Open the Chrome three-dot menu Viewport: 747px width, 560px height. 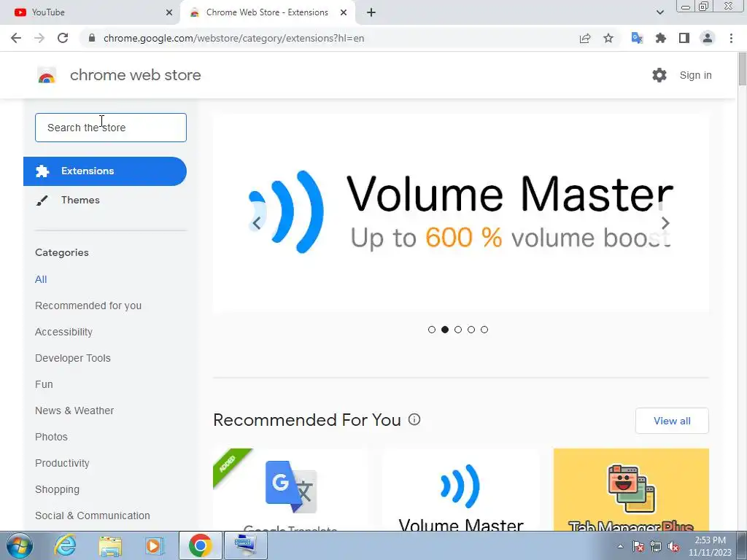click(x=731, y=38)
